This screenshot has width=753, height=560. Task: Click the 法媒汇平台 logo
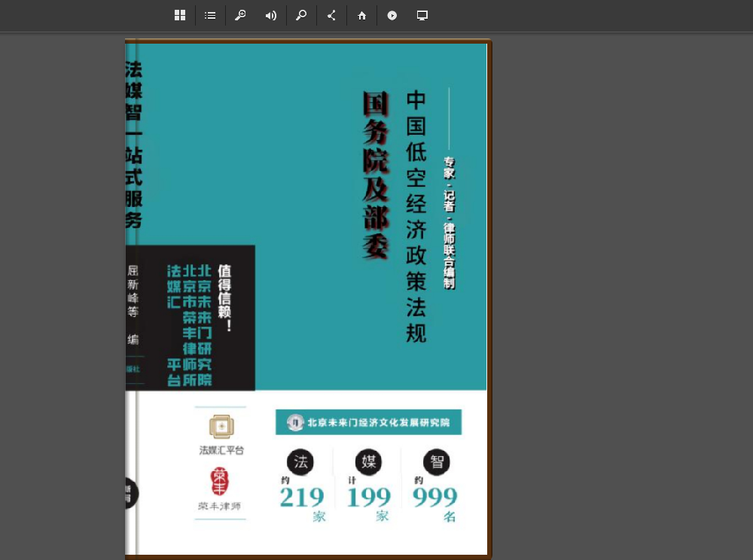(x=221, y=427)
